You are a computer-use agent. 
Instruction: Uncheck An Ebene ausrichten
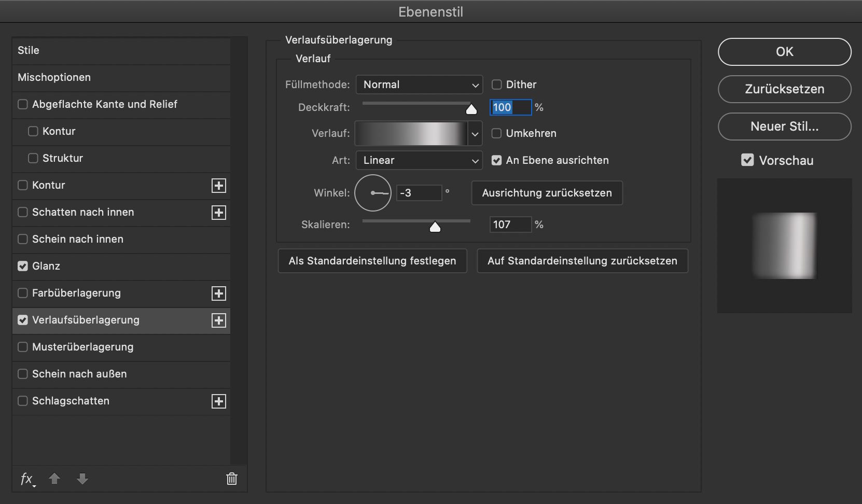pyautogui.click(x=497, y=160)
